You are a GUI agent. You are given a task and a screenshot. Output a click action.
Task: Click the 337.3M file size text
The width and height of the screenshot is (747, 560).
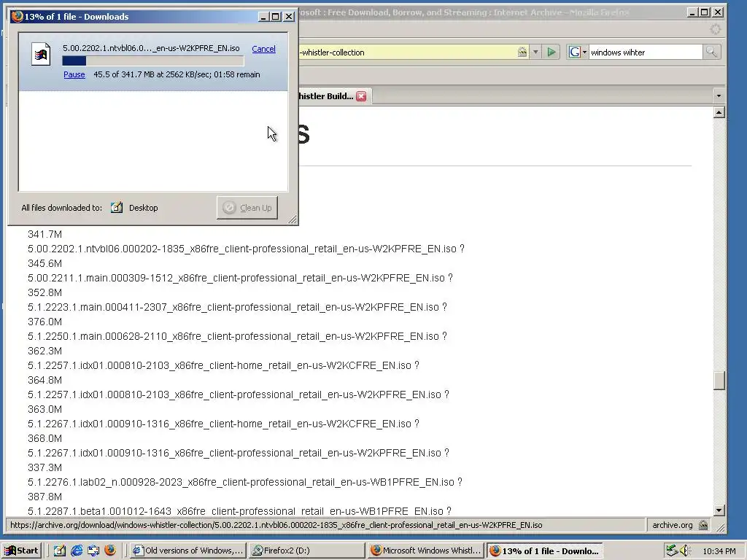(44, 467)
